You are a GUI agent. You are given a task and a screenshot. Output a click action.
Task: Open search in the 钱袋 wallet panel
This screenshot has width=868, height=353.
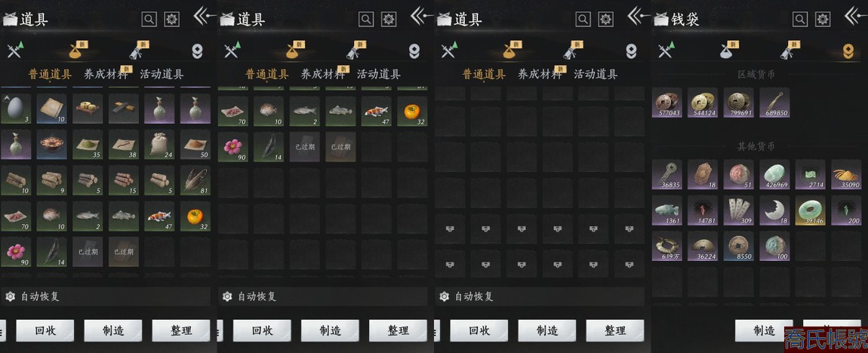point(800,20)
